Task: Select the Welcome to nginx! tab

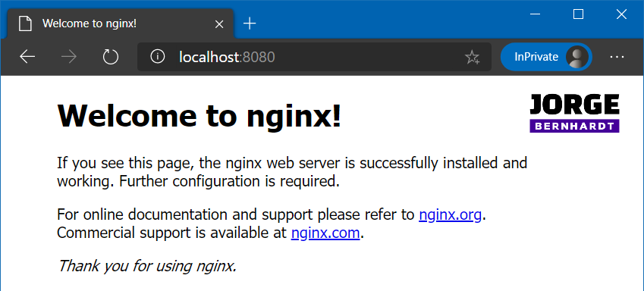Action: coord(121,23)
